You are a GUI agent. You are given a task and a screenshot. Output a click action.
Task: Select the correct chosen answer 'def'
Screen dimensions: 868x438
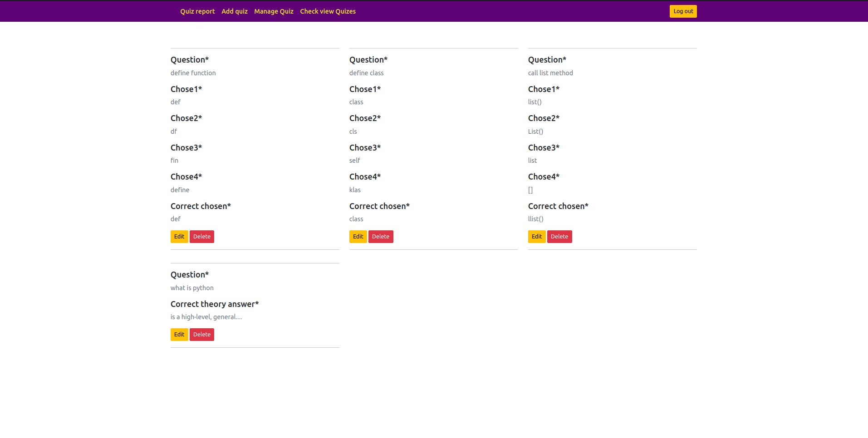pos(175,219)
